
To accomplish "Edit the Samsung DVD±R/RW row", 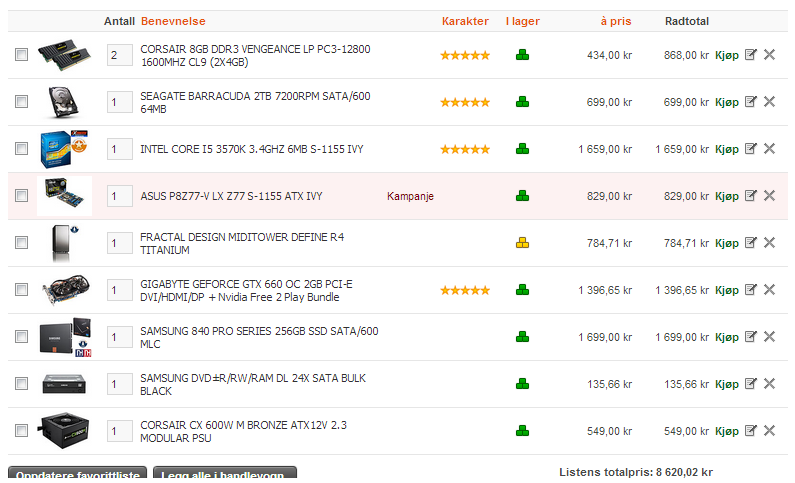I will tap(751, 384).
